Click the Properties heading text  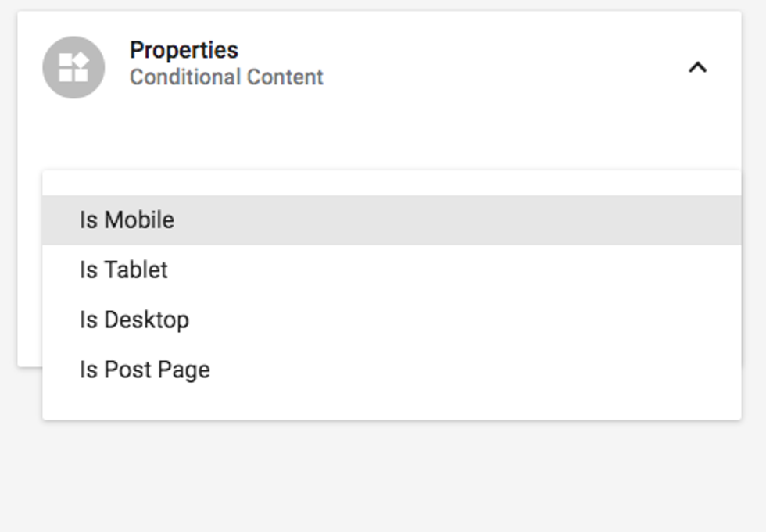184,50
